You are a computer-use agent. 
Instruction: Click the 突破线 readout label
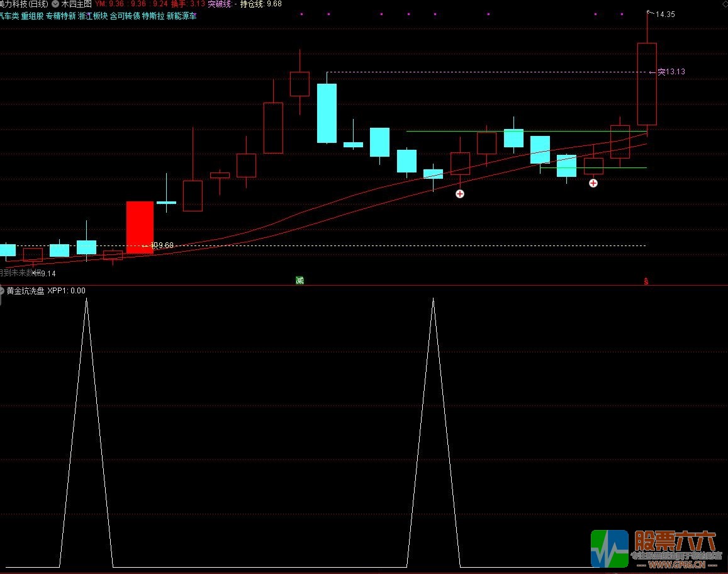pyautogui.click(x=220, y=4)
